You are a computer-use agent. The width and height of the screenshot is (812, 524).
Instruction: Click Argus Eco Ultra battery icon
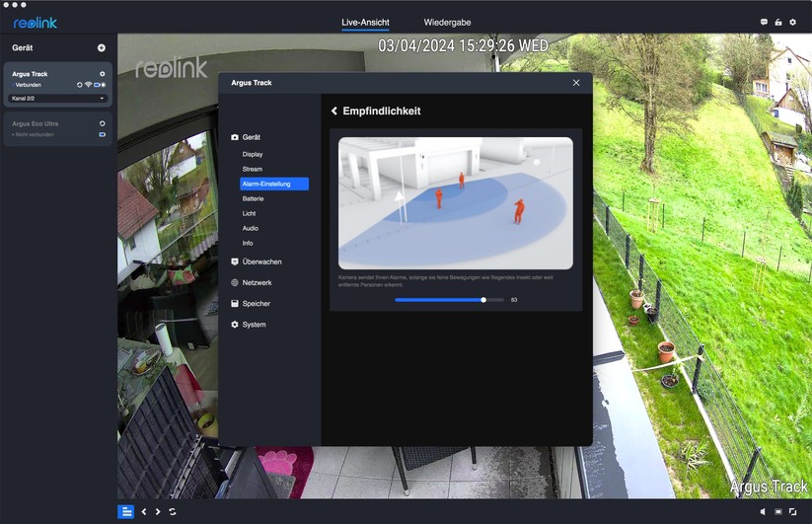point(102,134)
